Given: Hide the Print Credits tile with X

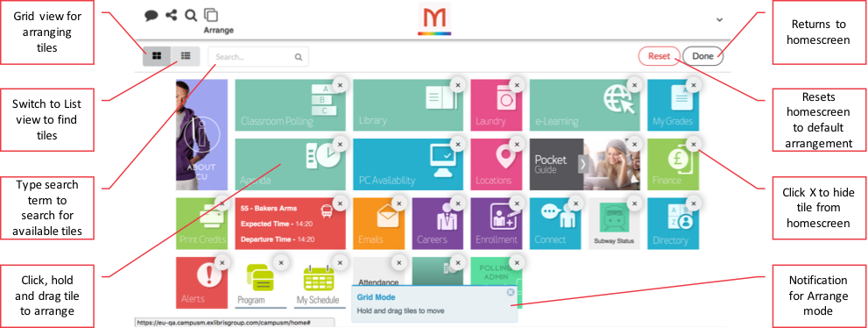Looking at the screenshot, I should click(x=222, y=203).
